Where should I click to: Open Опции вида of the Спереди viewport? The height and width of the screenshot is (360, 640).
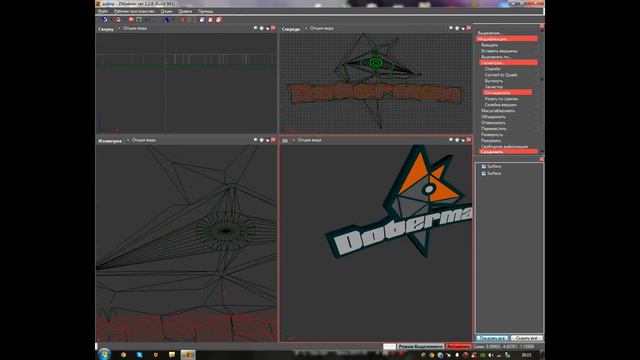[322, 29]
